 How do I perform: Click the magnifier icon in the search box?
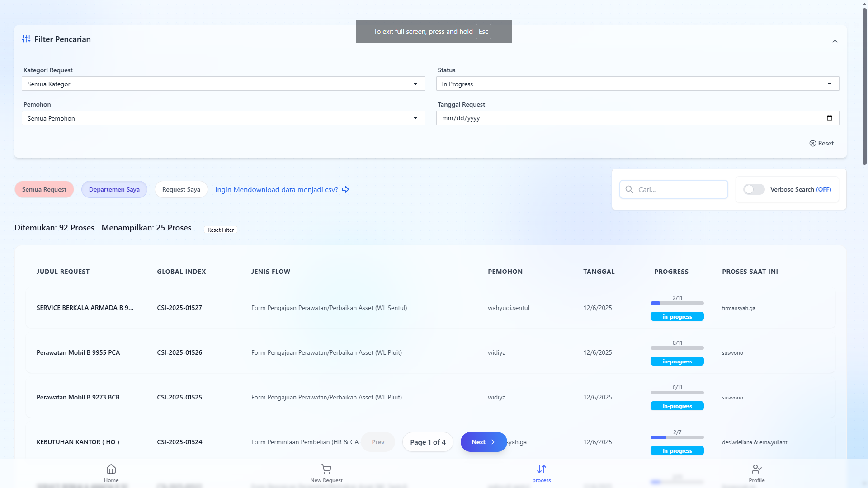click(x=629, y=189)
